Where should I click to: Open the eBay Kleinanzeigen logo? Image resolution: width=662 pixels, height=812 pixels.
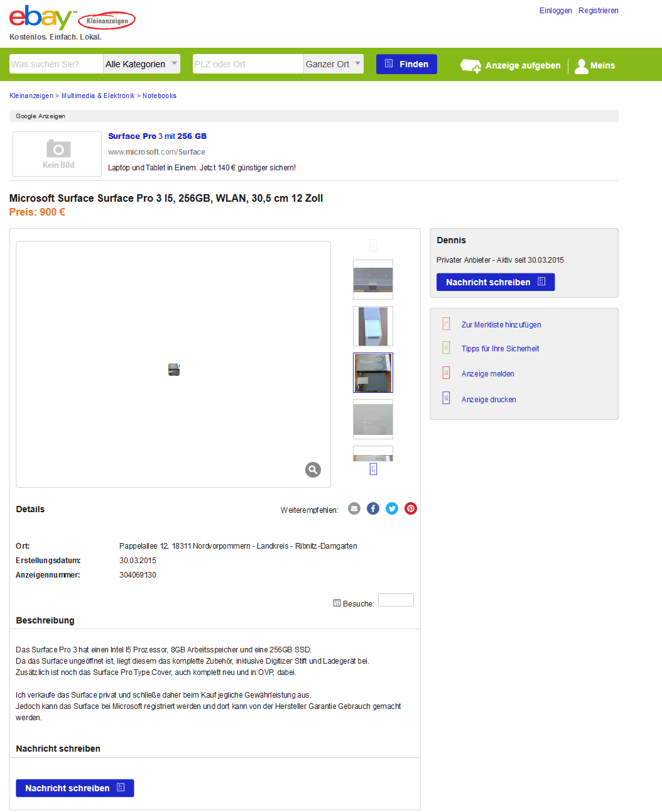(x=72, y=19)
